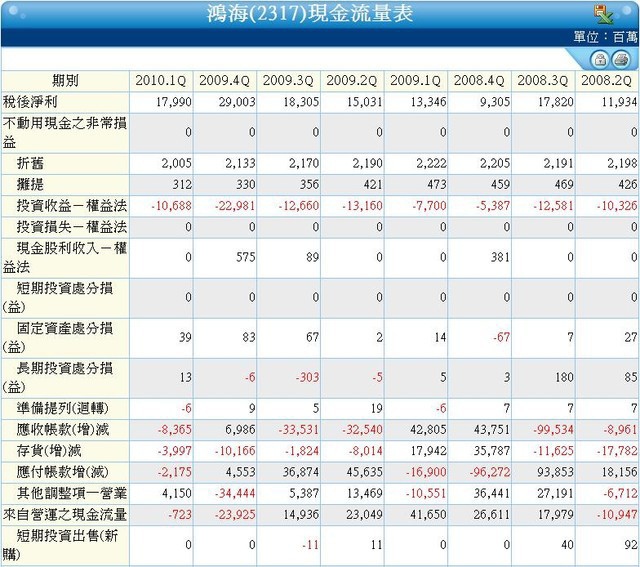Viewport: 640px width, 567px height.
Task: Select the 2009.3Q column header
Action: [288, 81]
